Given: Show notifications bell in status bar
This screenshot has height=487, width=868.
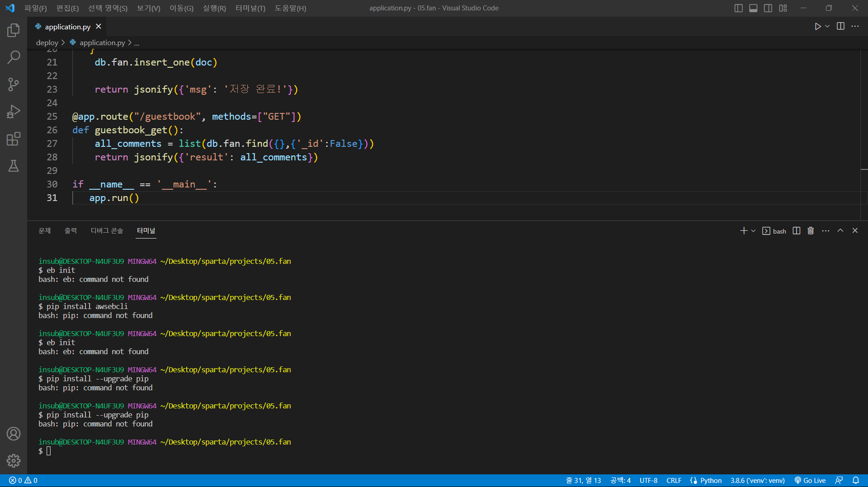Looking at the screenshot, I should click(856, 481).
